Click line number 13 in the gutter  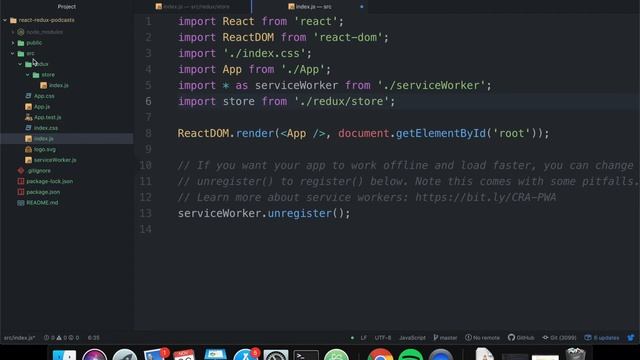[x=145, y=213]
